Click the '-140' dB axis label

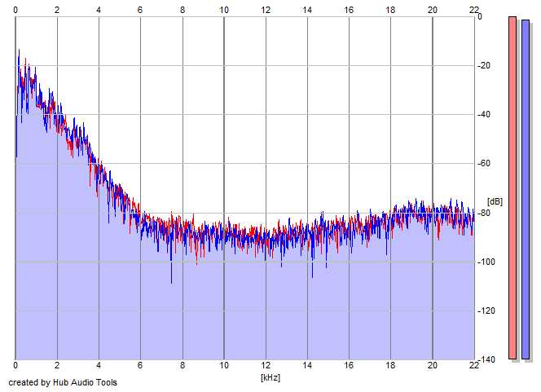tap(486, 360)
